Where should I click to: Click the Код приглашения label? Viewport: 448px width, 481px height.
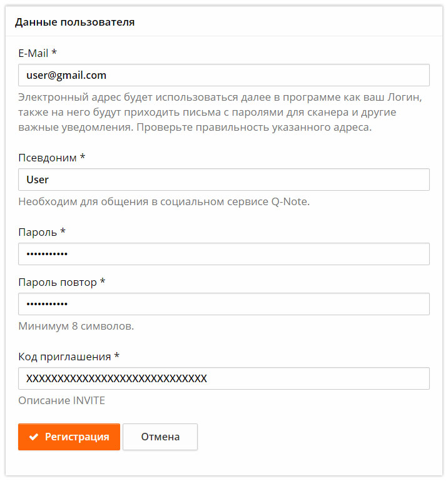click(64, 357)
